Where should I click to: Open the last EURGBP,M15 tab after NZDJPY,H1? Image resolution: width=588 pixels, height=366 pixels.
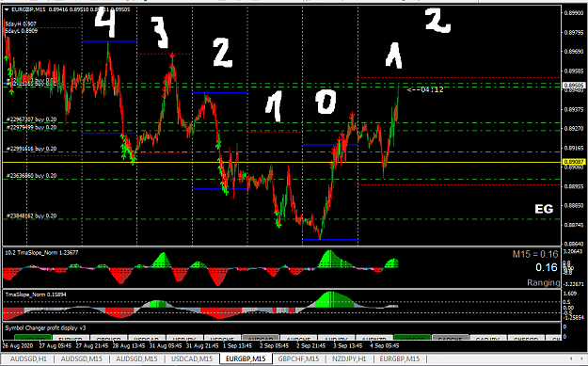pos(400,358)
